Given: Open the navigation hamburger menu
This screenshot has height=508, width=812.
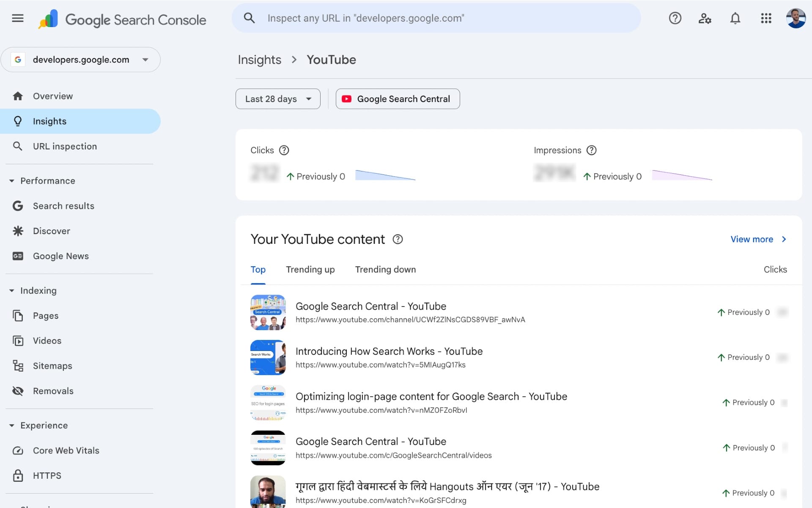Looking at the screenshot, I should coord(17,18).
